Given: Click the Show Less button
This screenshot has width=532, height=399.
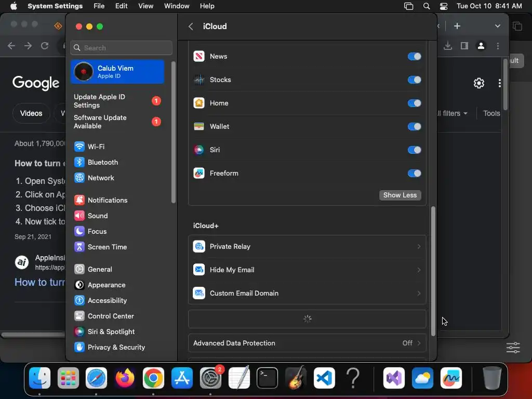Looking at the screenshot, I should click(x=400, y=195).
